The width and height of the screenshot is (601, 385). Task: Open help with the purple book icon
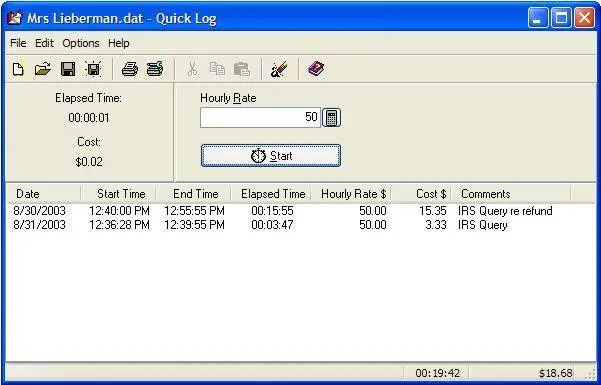coord(316,69)
